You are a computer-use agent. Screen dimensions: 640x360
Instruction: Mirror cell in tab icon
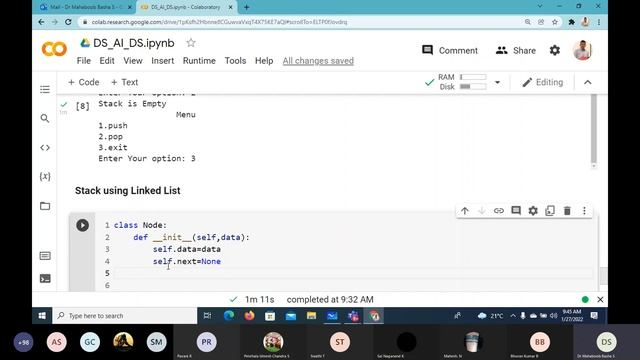[x=550, y=211]
